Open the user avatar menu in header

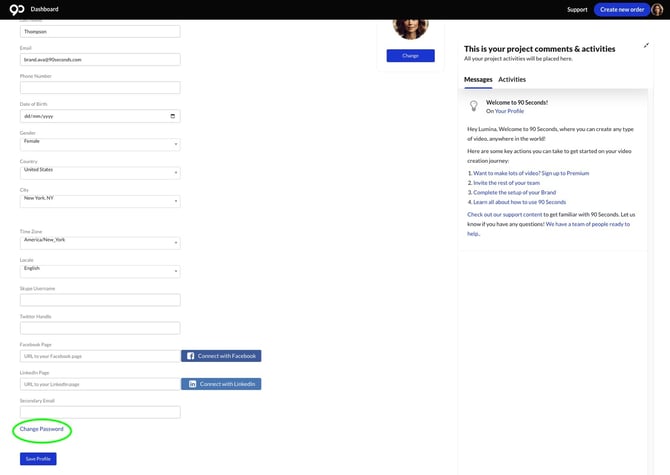(657, 9)
